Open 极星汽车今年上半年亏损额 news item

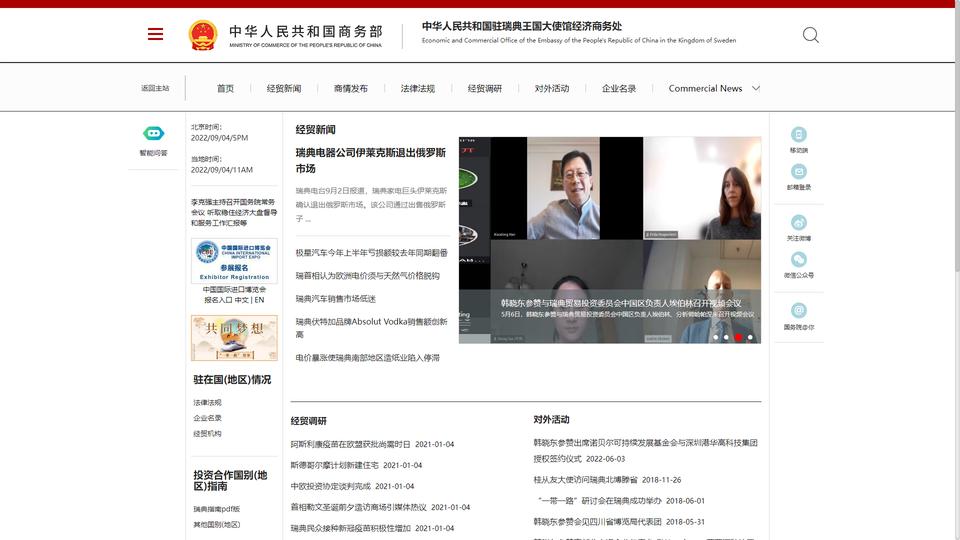click(x=372, y=252)
